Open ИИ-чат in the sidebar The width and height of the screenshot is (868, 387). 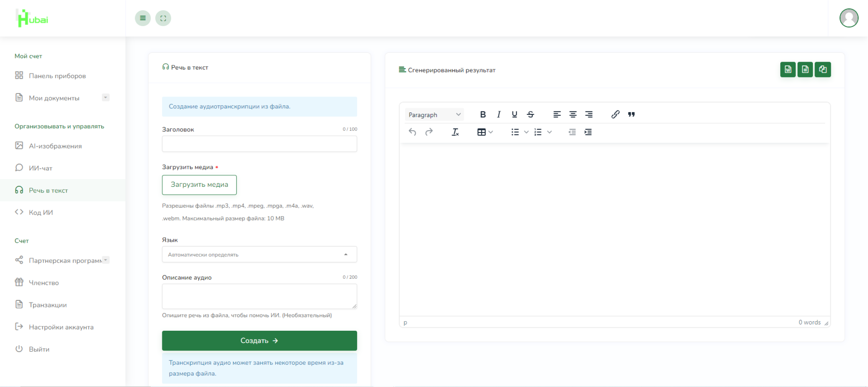point(41,168)
